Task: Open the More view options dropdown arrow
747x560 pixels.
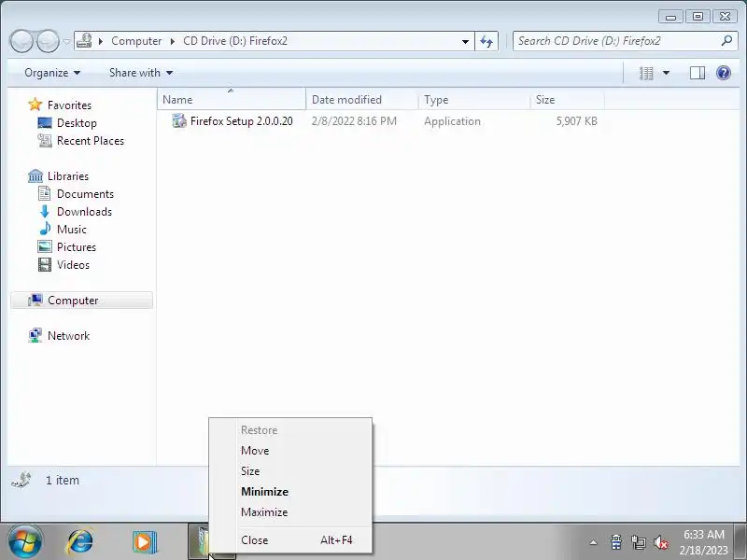Action: [x=666, y=73]
